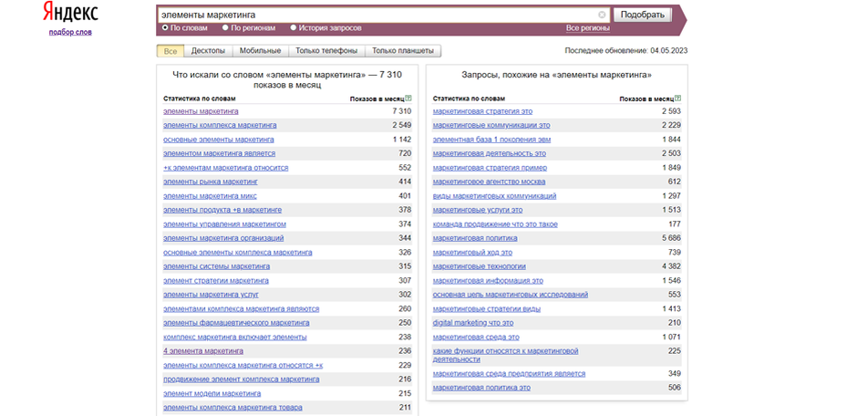Open 'элементы фармацевтического маркетинга' link
Screen dimensions: 868x416
[236, 323]
